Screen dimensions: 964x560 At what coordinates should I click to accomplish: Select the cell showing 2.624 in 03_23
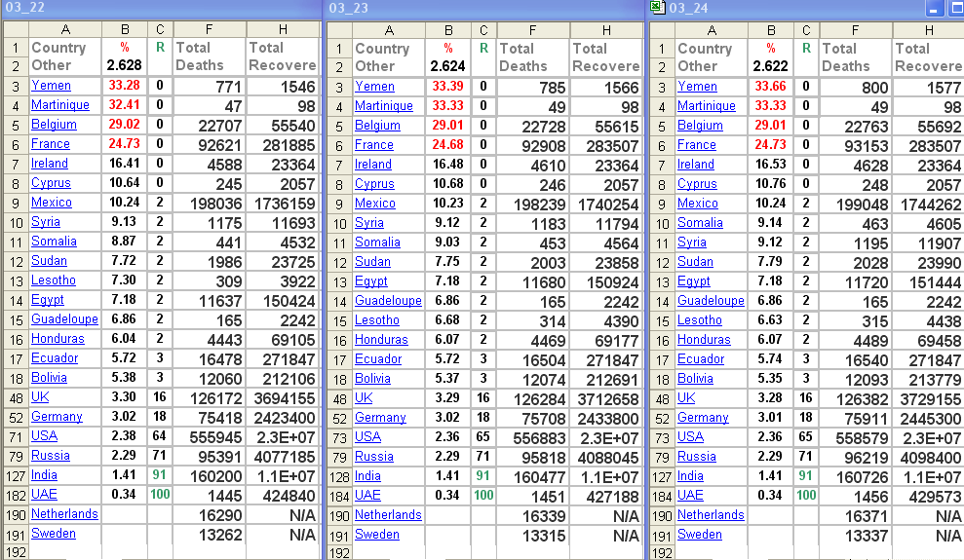click(x=448, y=65)
